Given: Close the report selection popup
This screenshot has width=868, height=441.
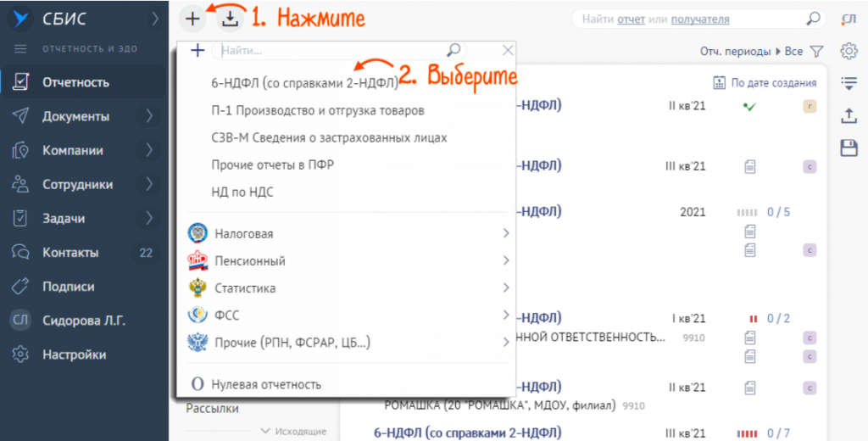Looking at the screenshot, I should click(x=508, y=50).
